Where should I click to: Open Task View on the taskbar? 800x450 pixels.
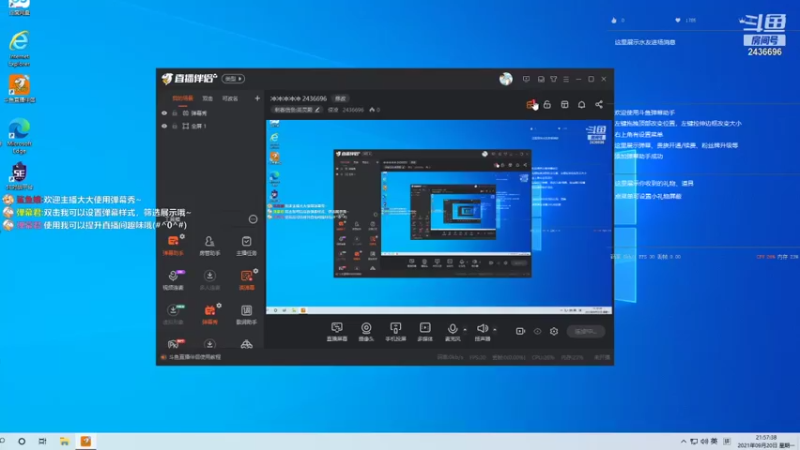click(42, 441)
